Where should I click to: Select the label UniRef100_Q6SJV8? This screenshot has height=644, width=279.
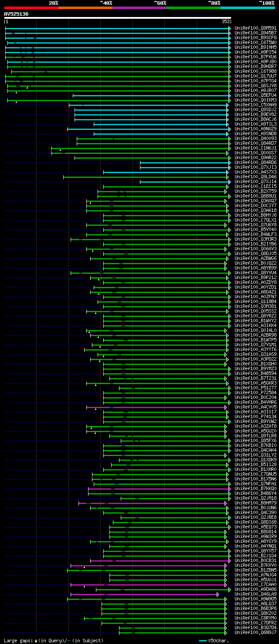255,86
